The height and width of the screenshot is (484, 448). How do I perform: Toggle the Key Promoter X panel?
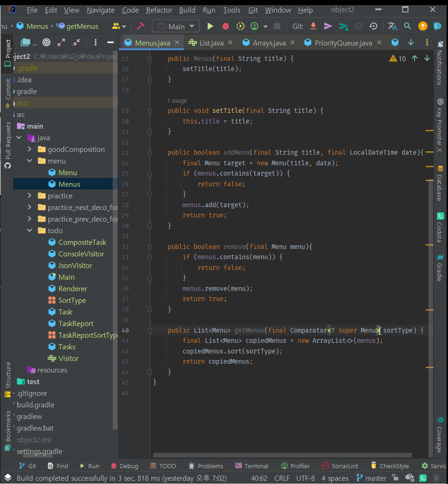pyautogui.click(x=440, y=125)
